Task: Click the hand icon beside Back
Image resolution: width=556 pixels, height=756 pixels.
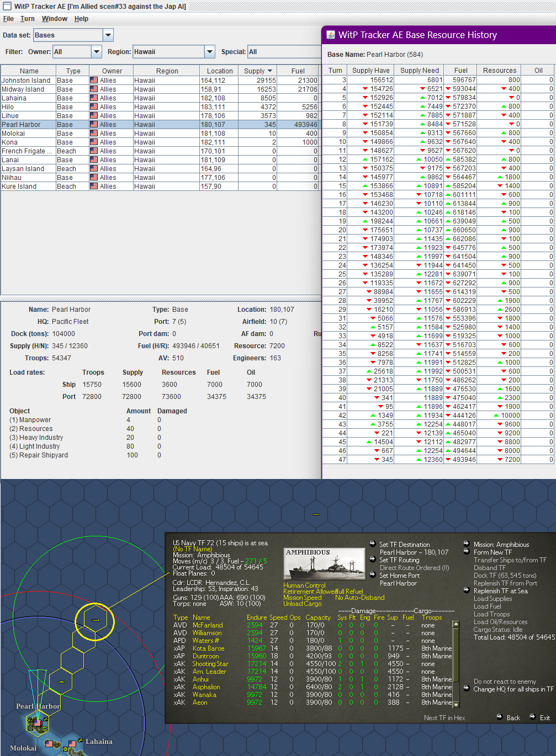Action: tap(500, 717)
